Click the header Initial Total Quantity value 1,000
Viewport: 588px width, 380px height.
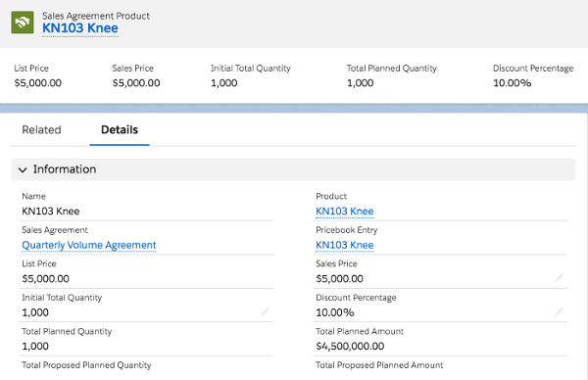[223, 83]
